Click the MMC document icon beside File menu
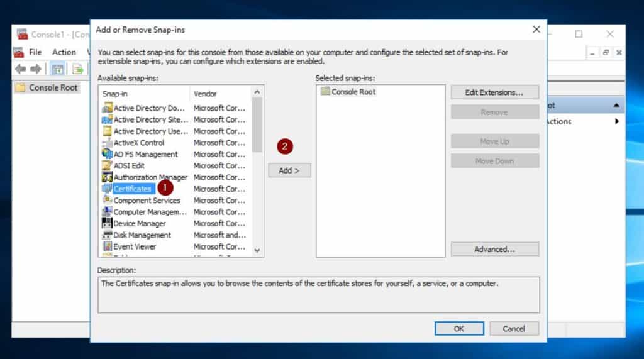 coord(18,52)
